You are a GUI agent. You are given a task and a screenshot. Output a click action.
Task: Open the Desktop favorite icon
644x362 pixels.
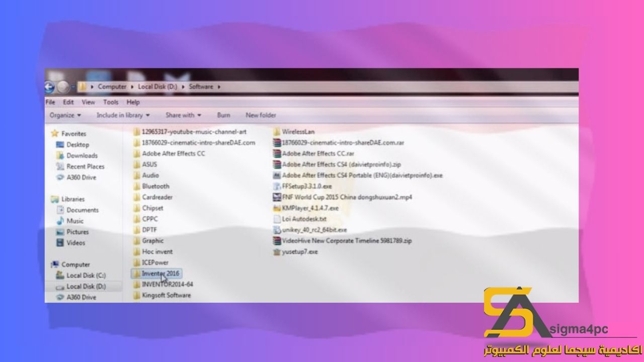coord(60,145)
